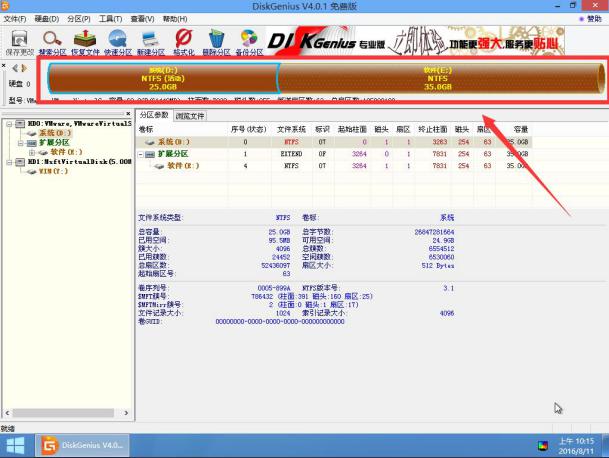This screenshot has height=458, width=609.
Task: Click the Format partition icon
Action: [x=183, y=42]
